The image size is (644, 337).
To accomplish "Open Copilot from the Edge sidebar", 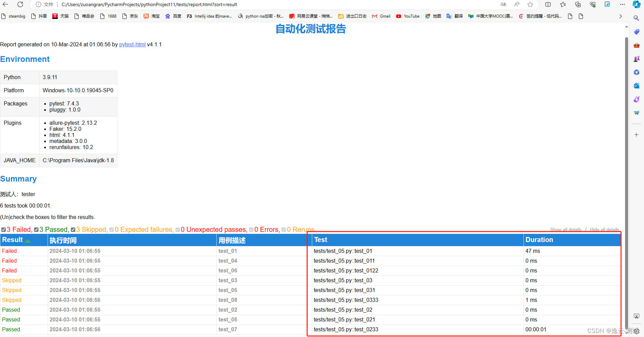I will pos(637,4).
